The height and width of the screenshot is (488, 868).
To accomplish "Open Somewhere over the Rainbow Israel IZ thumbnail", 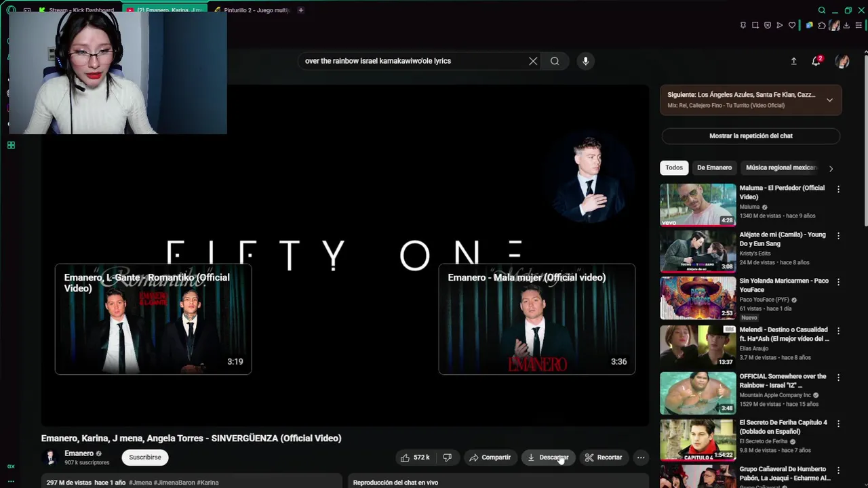I will (698, 393).
